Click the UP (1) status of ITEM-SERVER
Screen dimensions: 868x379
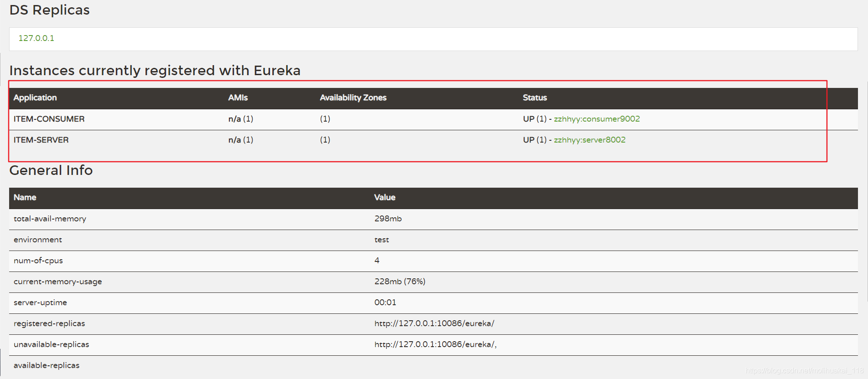click(535, 140)
